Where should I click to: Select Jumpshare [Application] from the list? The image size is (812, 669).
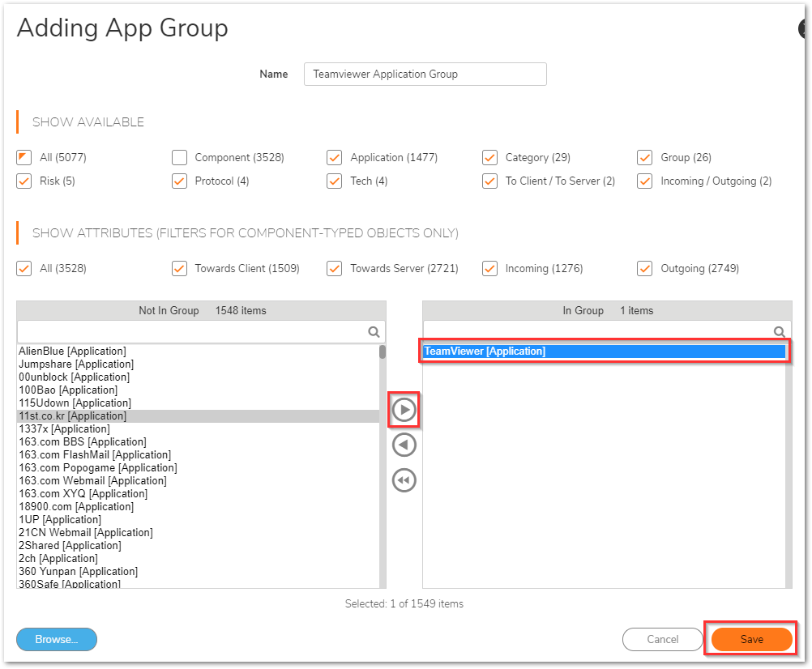76,364
